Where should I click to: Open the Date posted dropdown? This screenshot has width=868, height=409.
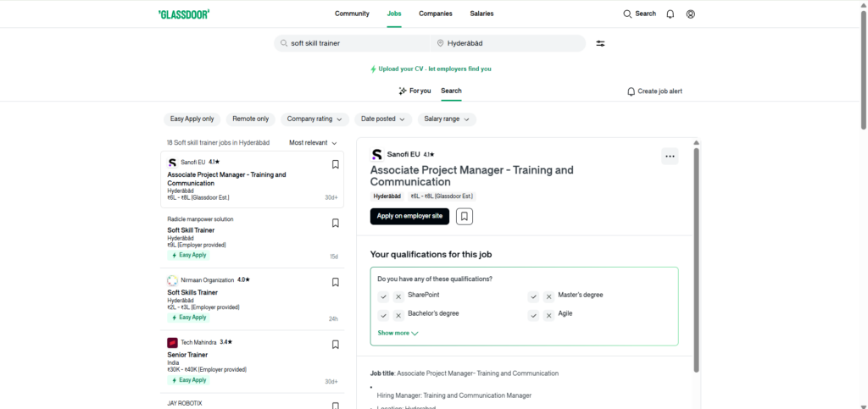[384, 119]
